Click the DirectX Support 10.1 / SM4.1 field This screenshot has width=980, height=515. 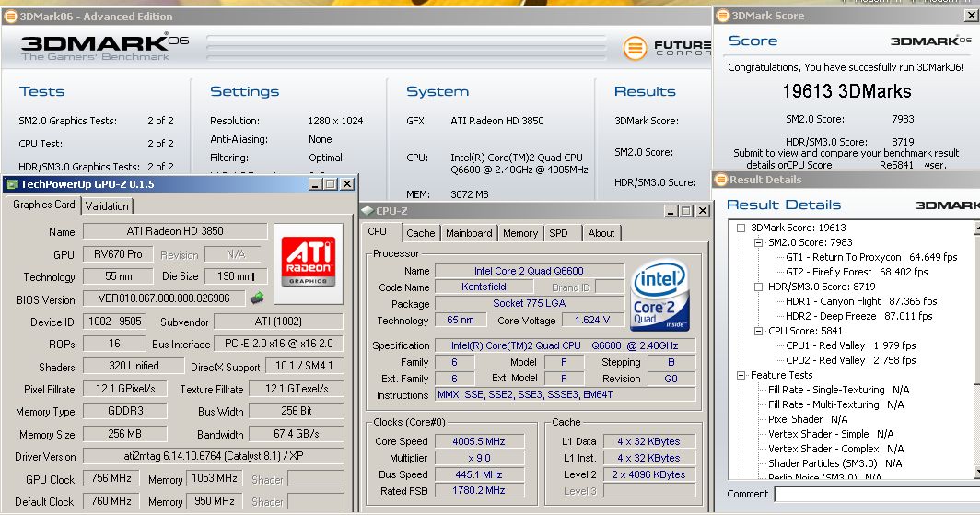tap(304, 366)
